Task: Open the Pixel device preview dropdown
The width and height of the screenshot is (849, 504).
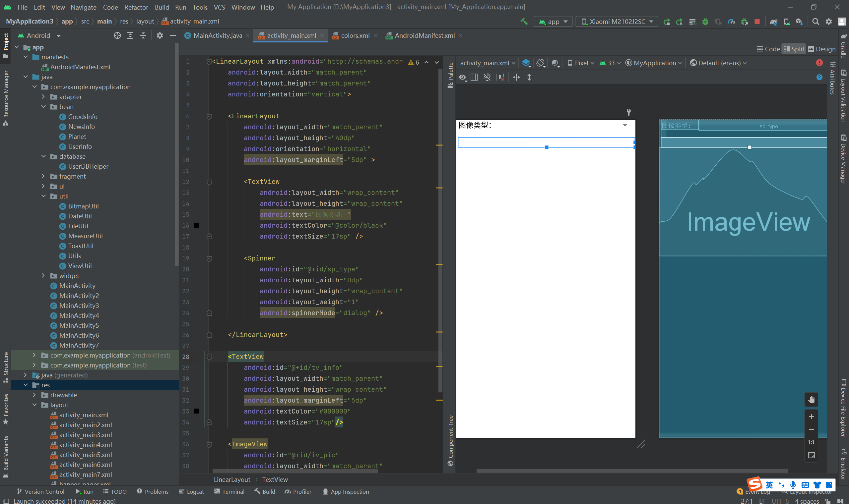Action: (x=581, y=63)
